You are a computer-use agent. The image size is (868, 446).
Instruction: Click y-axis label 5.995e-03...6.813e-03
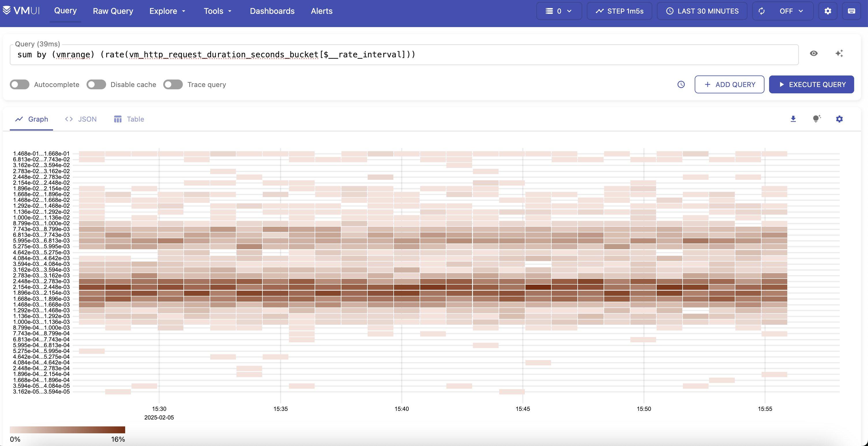pyautogui.click(x=41, y=241)
